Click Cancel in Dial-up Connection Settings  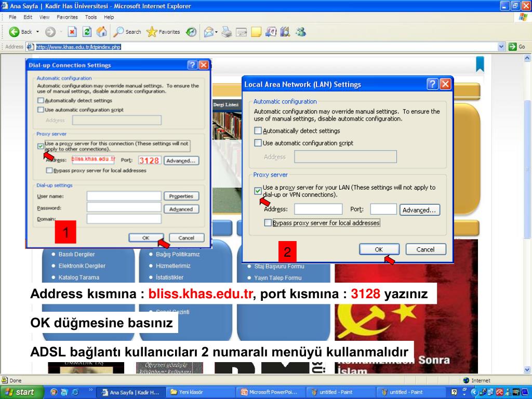[187, 237]
